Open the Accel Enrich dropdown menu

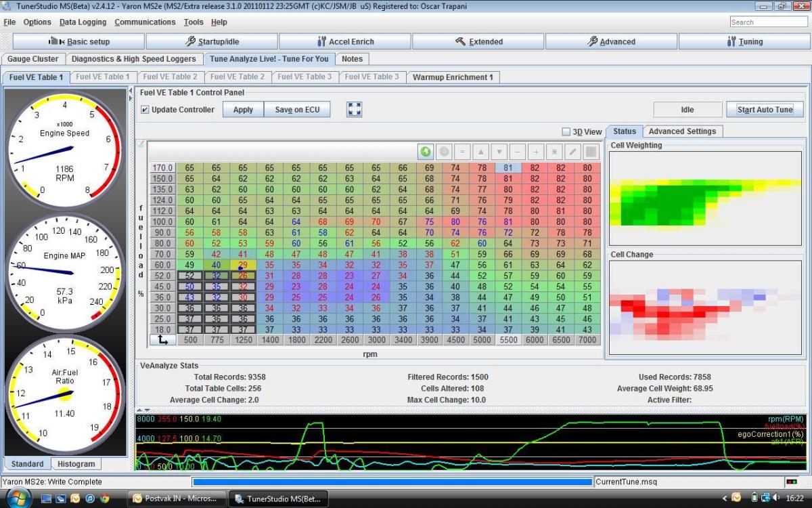[x=344, y=41]
